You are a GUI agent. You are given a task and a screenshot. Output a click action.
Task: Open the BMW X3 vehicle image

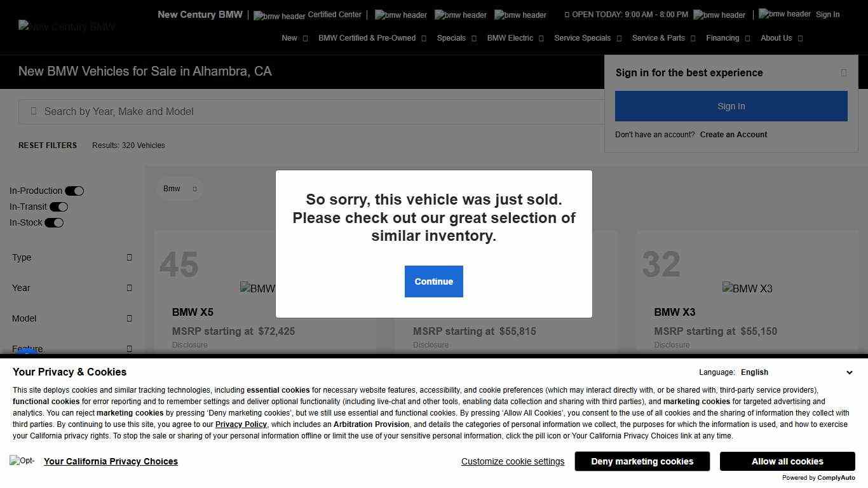click(747, 288)
